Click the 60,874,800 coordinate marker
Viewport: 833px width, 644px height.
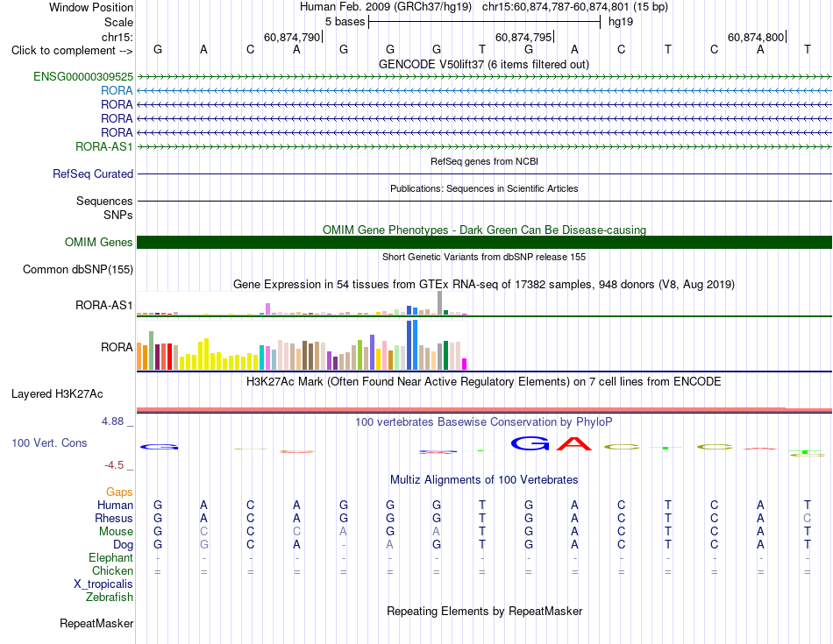(756, 37)
